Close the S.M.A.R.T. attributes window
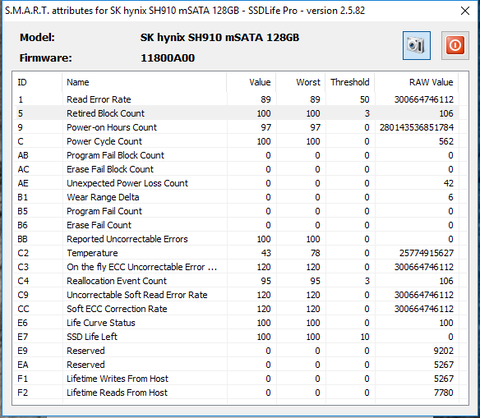This screenshot has width=480, height=418. pos(465,11)
